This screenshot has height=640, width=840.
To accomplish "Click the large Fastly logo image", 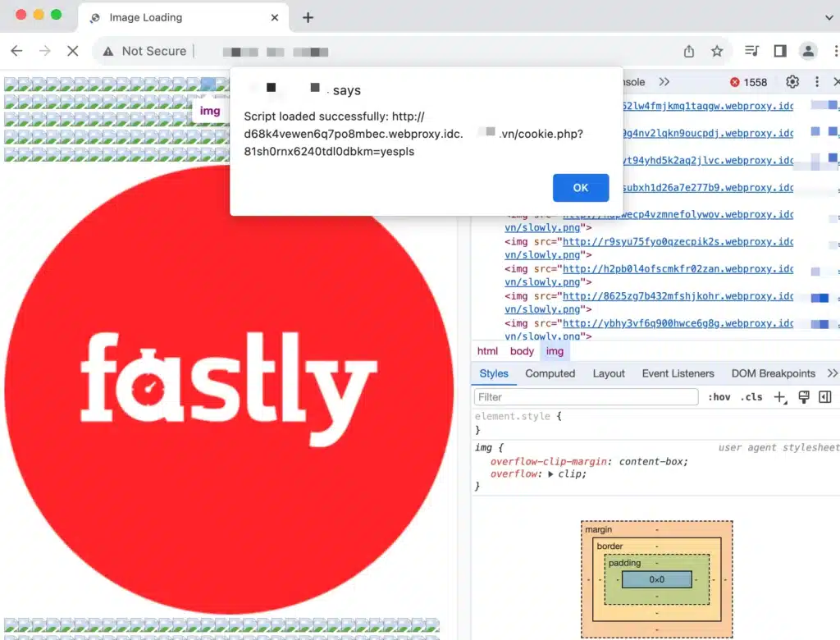I will [x=230, y=389].
